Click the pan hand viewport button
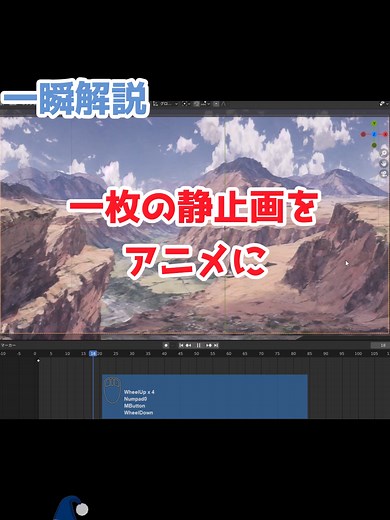Screen dimensions: 390x520 click(384, 163)
